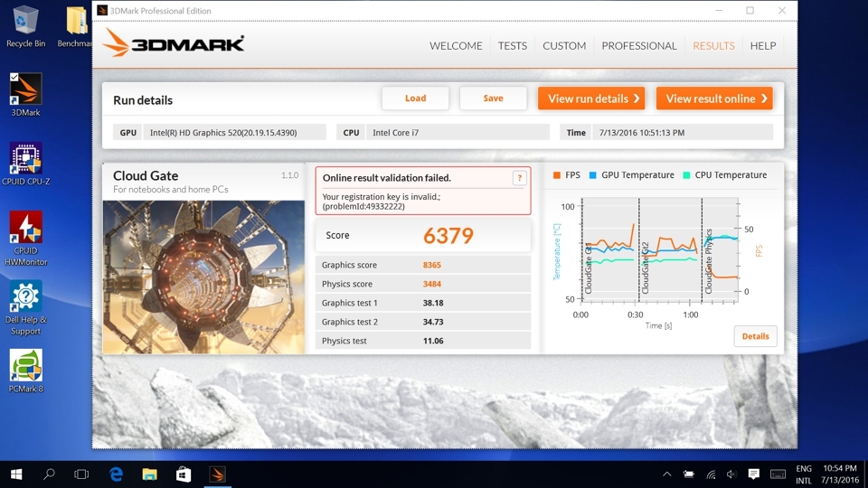Click View run details button
The width and height of the screenshot is (868, 488).
coord(591,99)
